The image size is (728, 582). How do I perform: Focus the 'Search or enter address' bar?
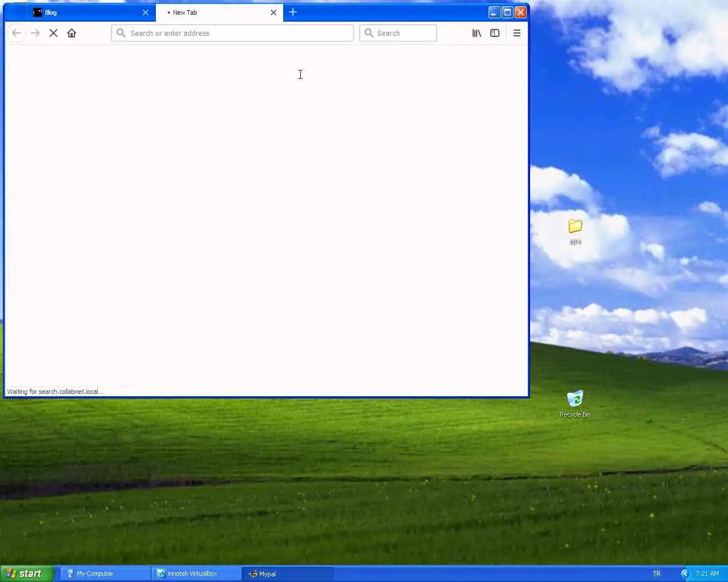(x=232, y=33)
